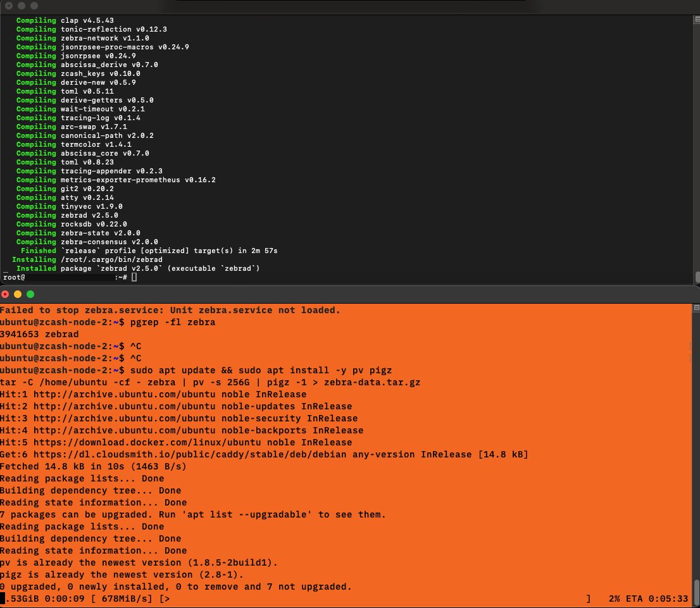The height and width of the screenshot is (608, 700).
Task: Click on 'zcash_keys v0.10.0'
Action: (x=101, y=73)
